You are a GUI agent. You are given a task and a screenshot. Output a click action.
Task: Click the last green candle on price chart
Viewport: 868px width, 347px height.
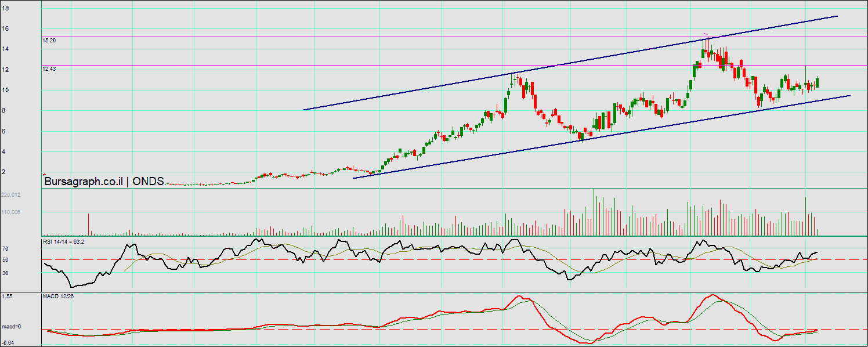click(x=817, y=82)
